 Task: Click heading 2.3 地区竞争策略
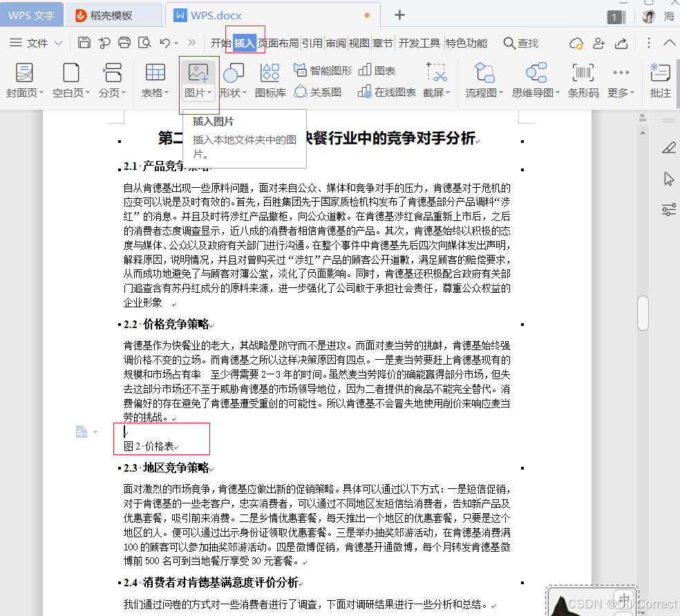click(x=166, y=468)
